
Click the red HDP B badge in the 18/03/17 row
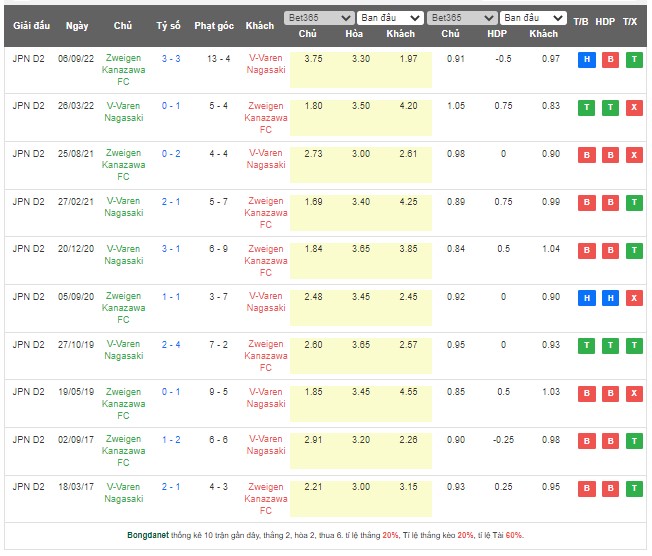pos(610,487)
